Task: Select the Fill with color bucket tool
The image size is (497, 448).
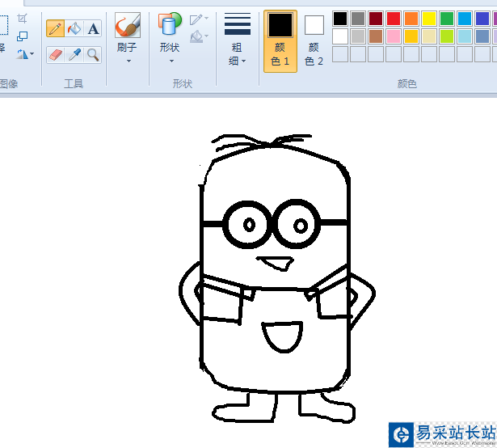Action: [74, 28]
